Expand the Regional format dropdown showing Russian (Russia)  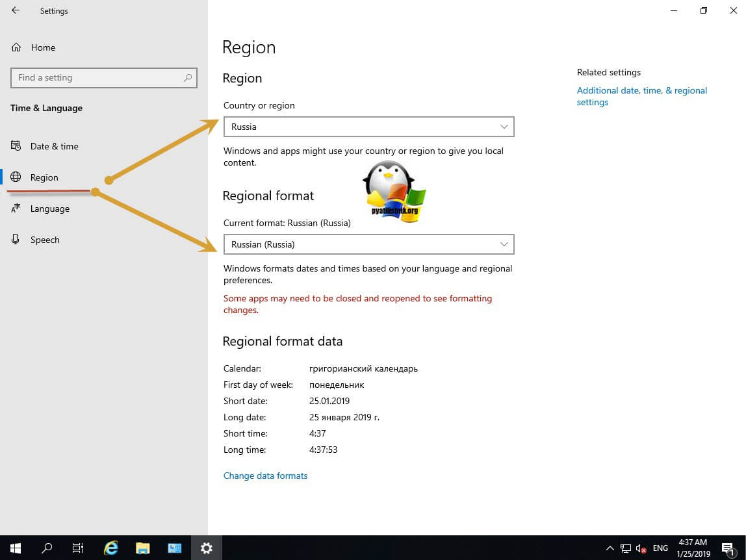pos(368,244)
